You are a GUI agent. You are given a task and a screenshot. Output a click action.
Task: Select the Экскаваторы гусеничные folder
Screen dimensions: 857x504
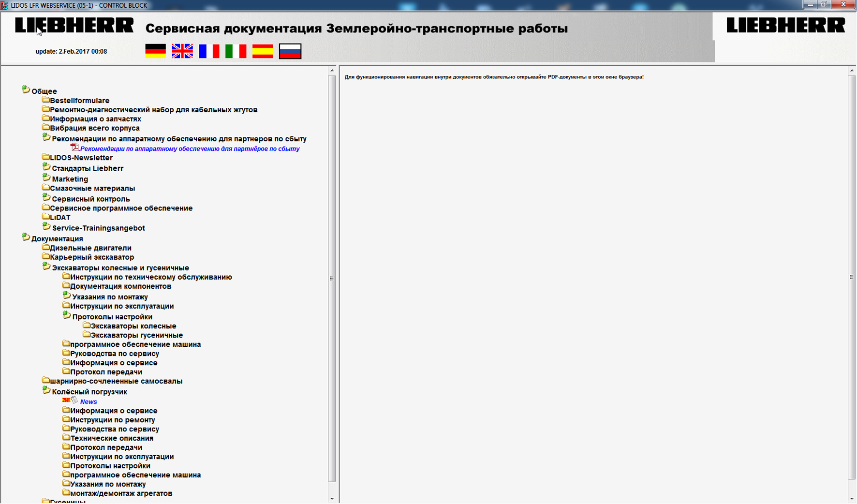tap(136, 335)
